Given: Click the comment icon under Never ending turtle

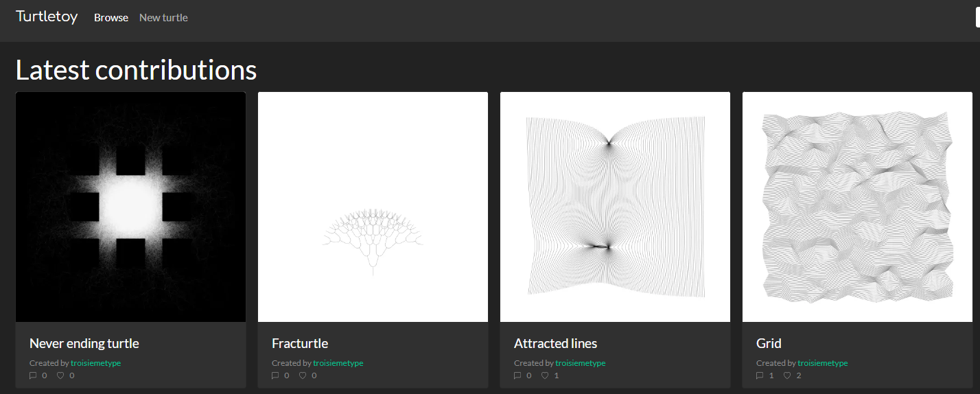Looking at the screenshot, I should tap(33, 375).
